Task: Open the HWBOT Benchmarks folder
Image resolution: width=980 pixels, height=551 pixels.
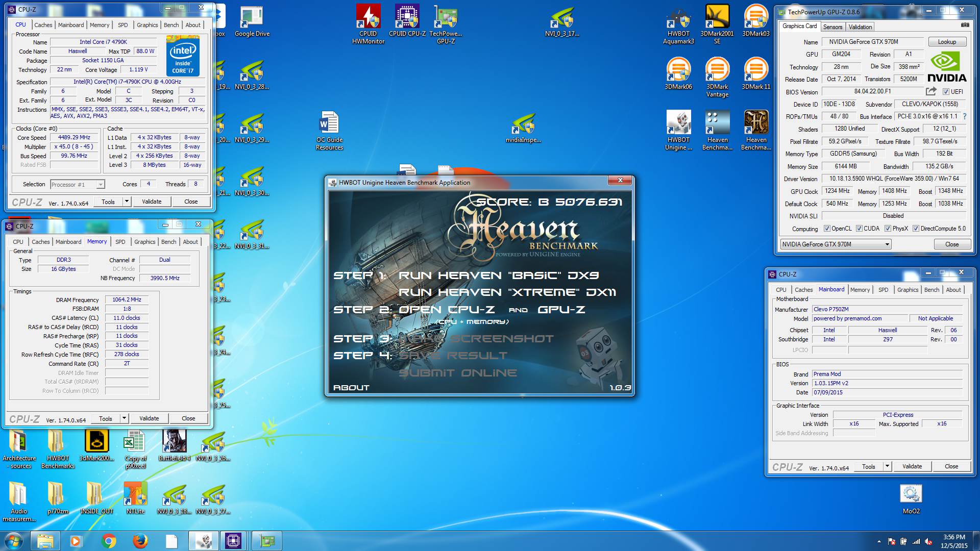Action: click(58, 449)
